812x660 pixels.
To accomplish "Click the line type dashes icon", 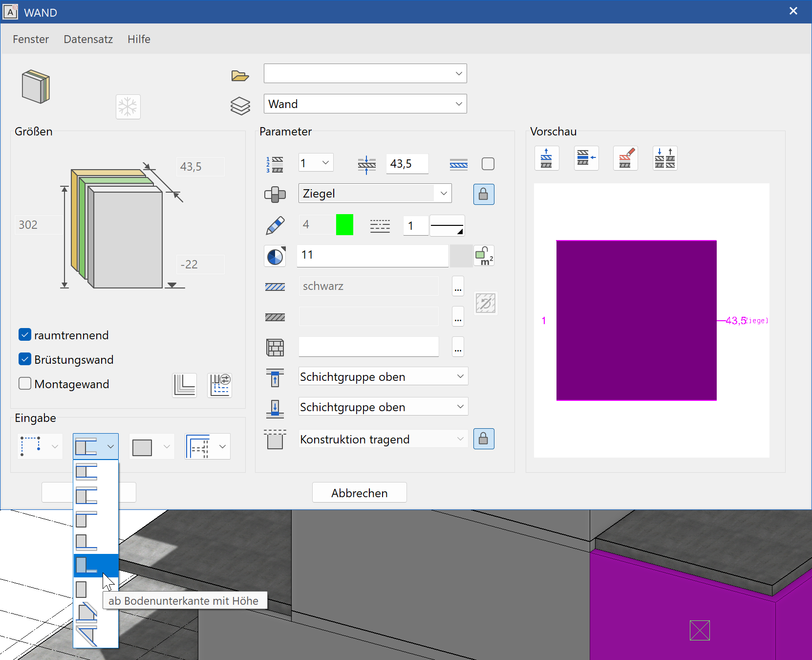I will pos(380,226).
